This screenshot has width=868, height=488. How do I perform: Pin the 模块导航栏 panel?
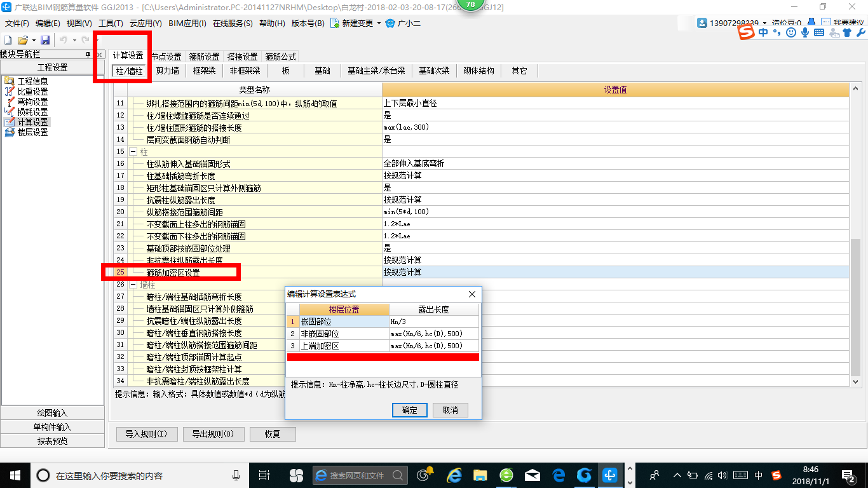(88, 55)
